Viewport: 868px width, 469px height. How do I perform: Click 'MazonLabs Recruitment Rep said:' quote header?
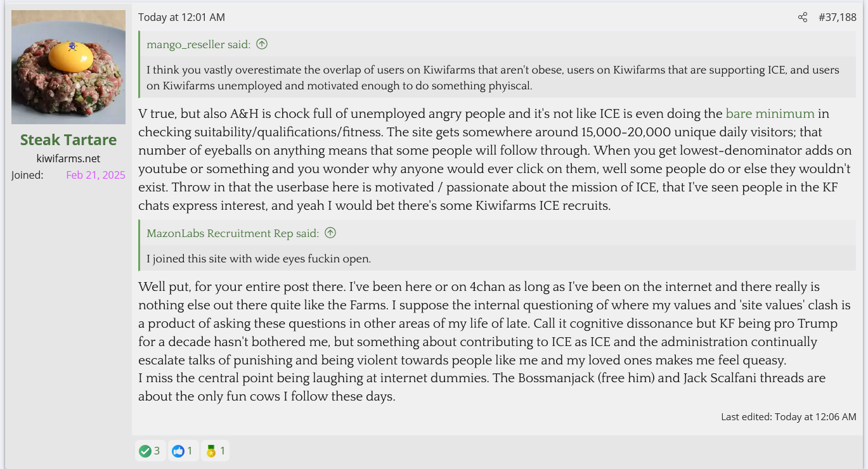pos(233,233)
